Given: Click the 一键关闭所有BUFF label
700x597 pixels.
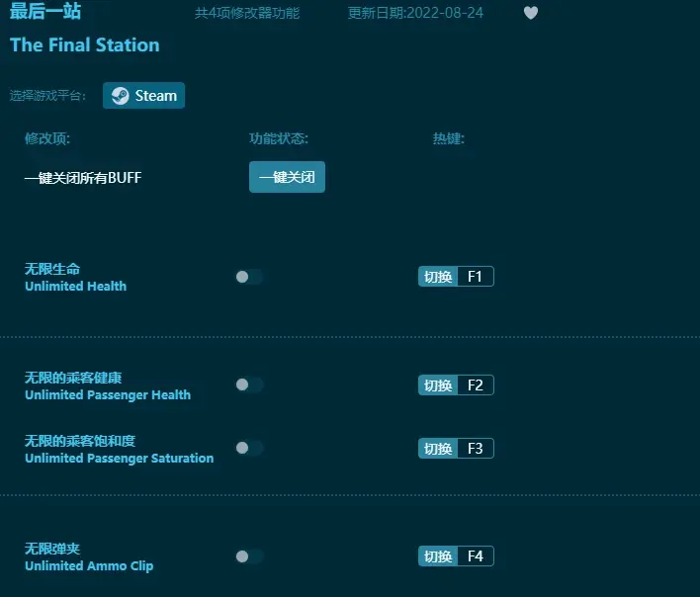Looking at the screenshot, I should click(x=83, y=178).
